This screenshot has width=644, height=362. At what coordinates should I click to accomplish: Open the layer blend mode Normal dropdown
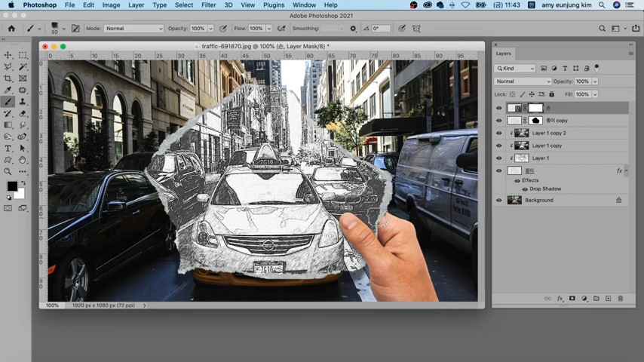523,81
